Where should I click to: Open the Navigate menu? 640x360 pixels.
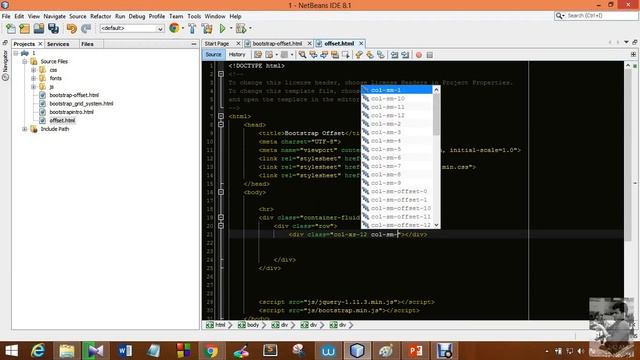[x=54, y=16]
